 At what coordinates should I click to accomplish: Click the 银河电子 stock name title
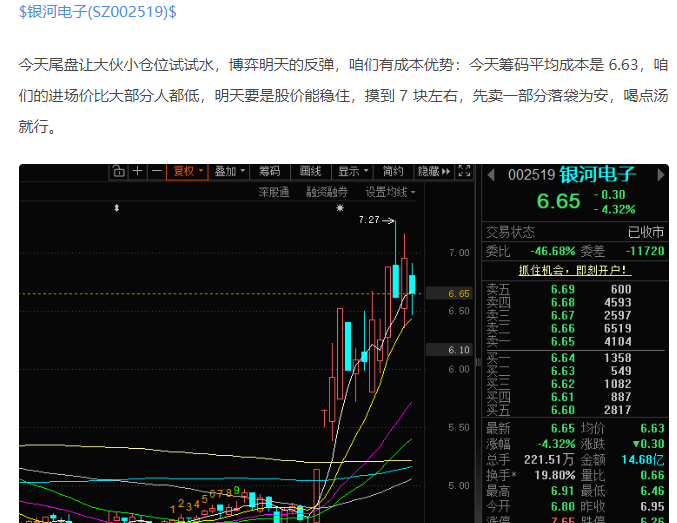tap(598, 174)
